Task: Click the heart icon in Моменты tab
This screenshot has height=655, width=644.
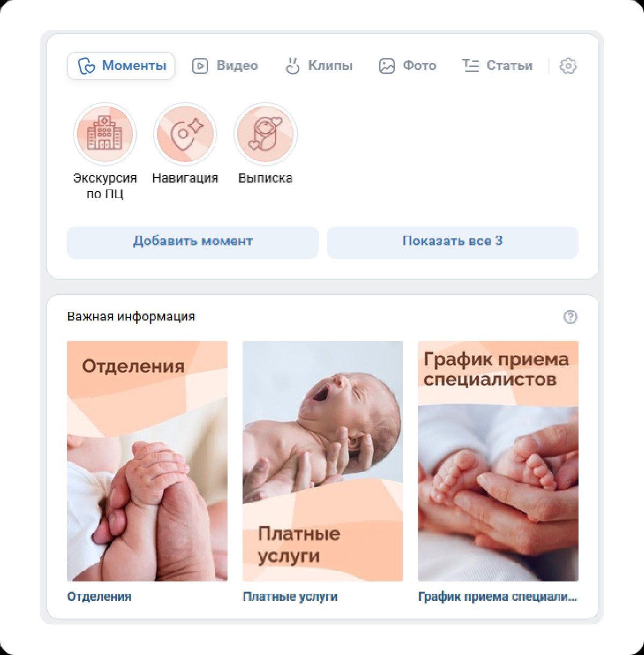Action: coord(86,66)
